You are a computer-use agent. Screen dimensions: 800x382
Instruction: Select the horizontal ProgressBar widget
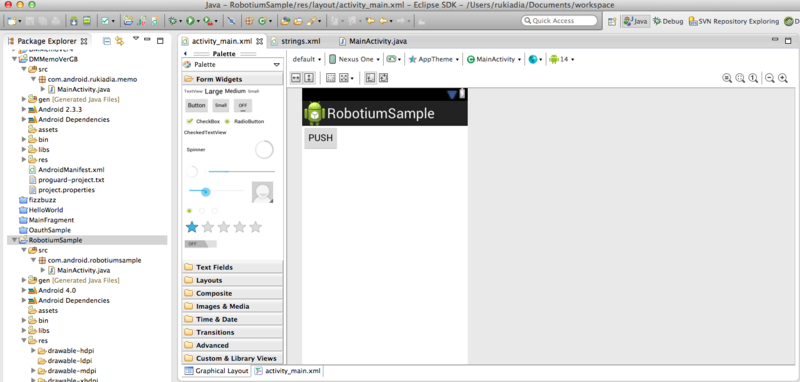[242, 171]
